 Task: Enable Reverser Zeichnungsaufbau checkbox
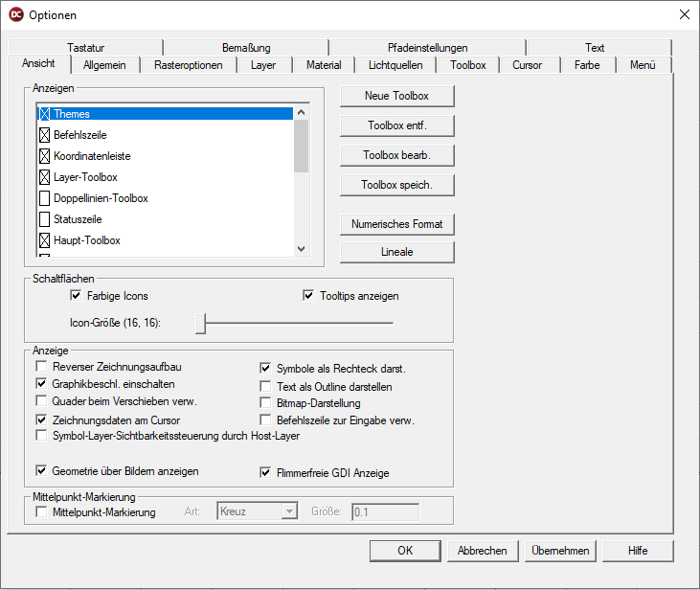tap(41, 367)
